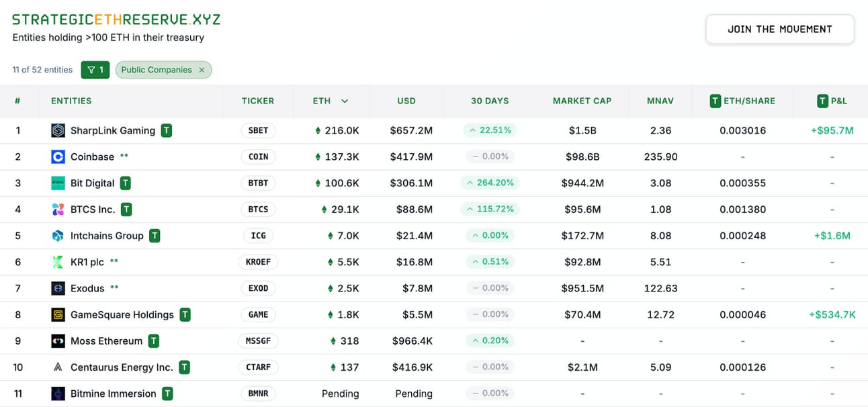Click the T badge in P&L column header
Screen dimensions: 868x407
[x=823, y=101]
